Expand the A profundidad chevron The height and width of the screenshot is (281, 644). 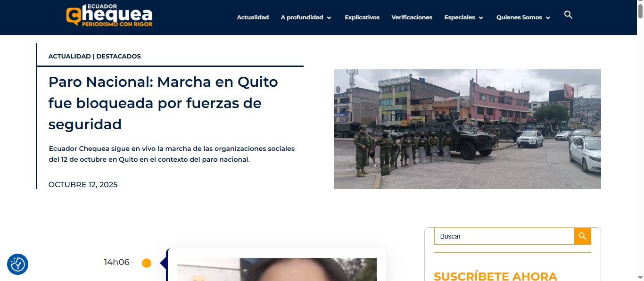329,18
